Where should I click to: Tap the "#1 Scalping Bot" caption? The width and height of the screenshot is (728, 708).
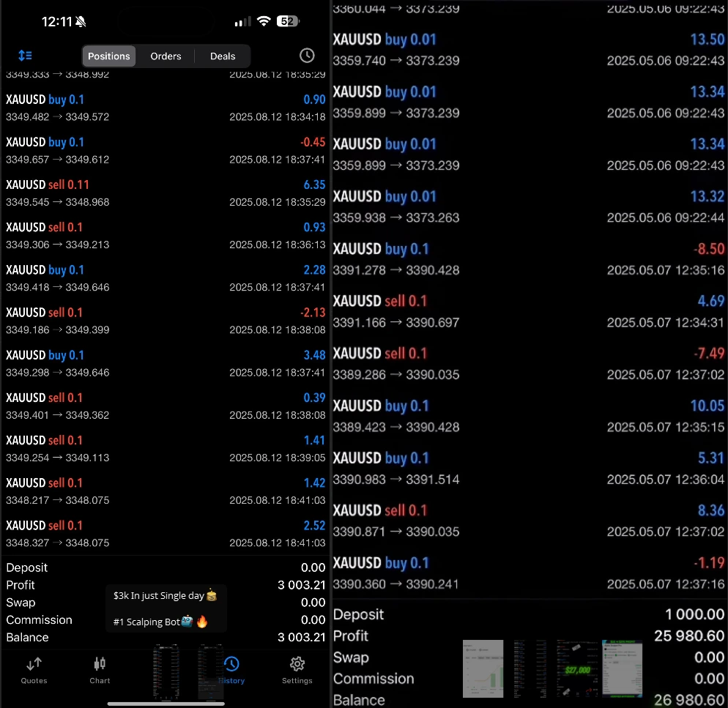(161, 622)
